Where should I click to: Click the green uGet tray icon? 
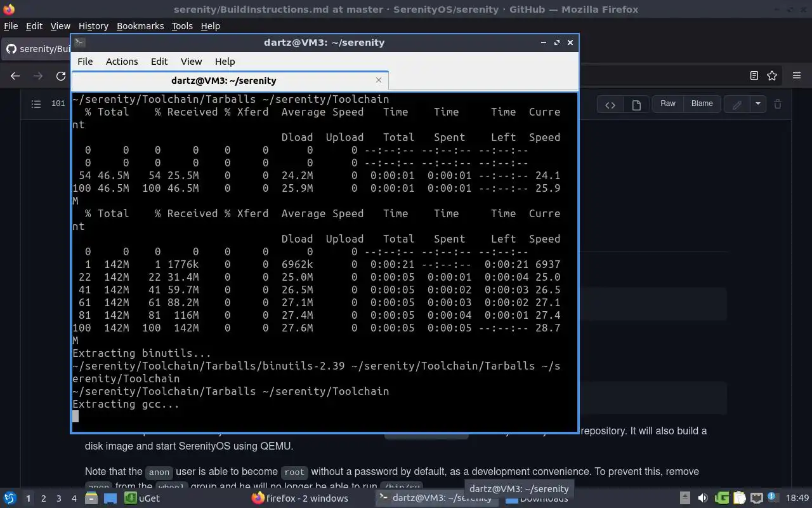click(721, 498)
